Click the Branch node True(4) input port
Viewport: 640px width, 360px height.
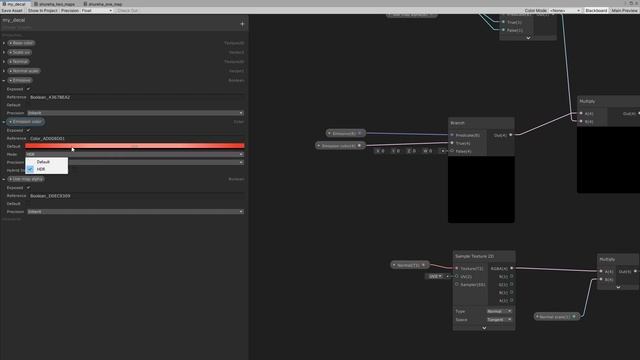pos(452,143)
